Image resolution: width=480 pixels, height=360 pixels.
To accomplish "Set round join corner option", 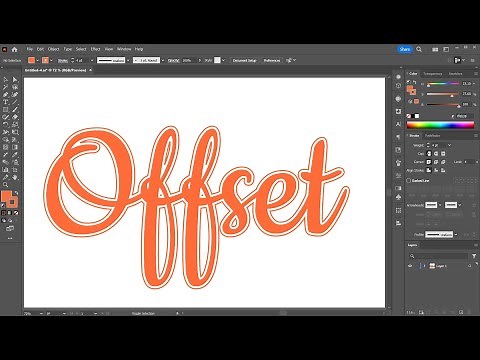I will (436, 162).
